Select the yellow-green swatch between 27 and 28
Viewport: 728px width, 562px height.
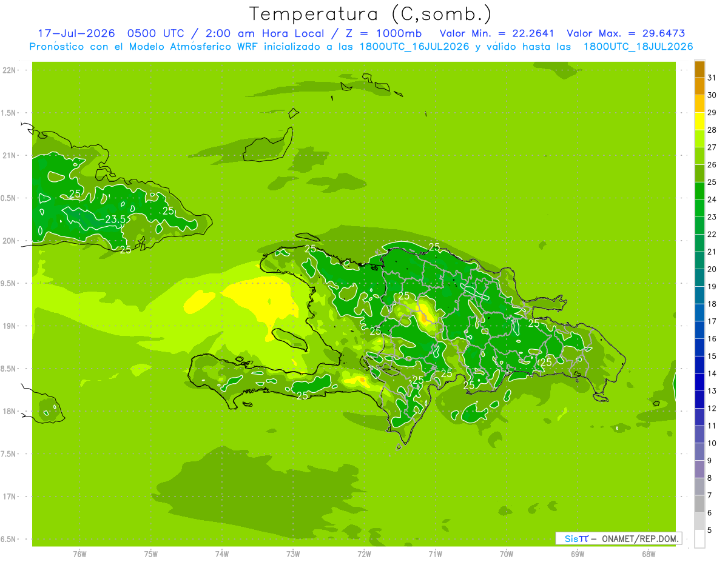click(699, 138)
